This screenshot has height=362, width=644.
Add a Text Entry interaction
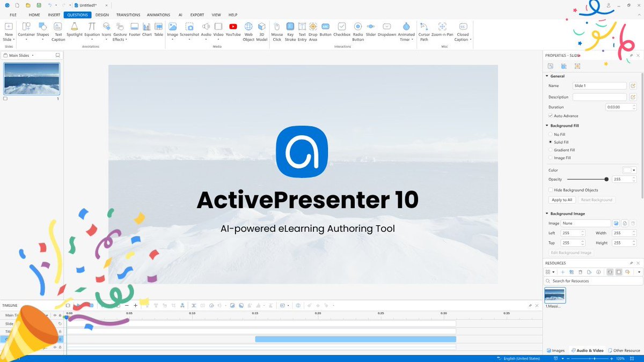pos(302,32)
